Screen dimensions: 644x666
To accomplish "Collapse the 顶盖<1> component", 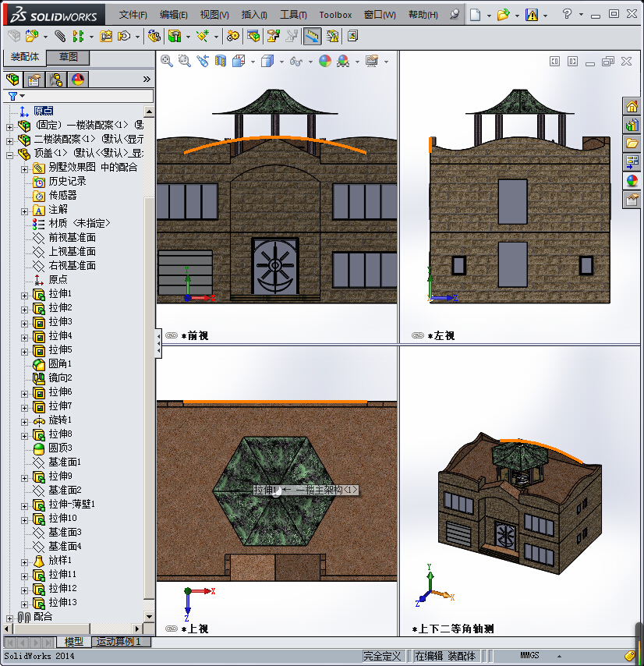I will pos(10,155).
